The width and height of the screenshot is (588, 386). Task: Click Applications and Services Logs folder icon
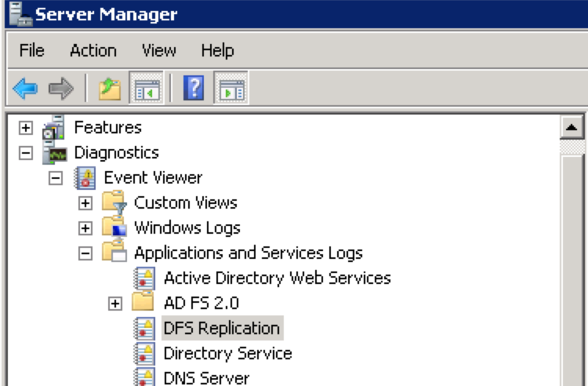tap(114, 252)
